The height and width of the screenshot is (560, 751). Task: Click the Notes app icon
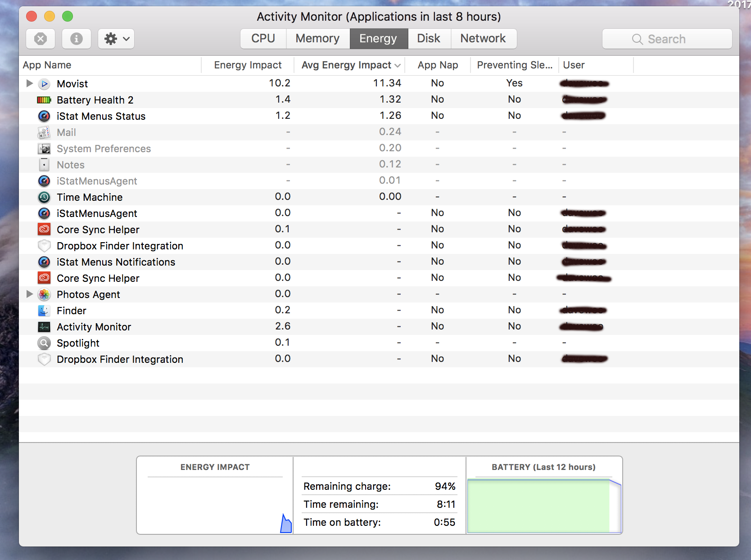[44, 165]
